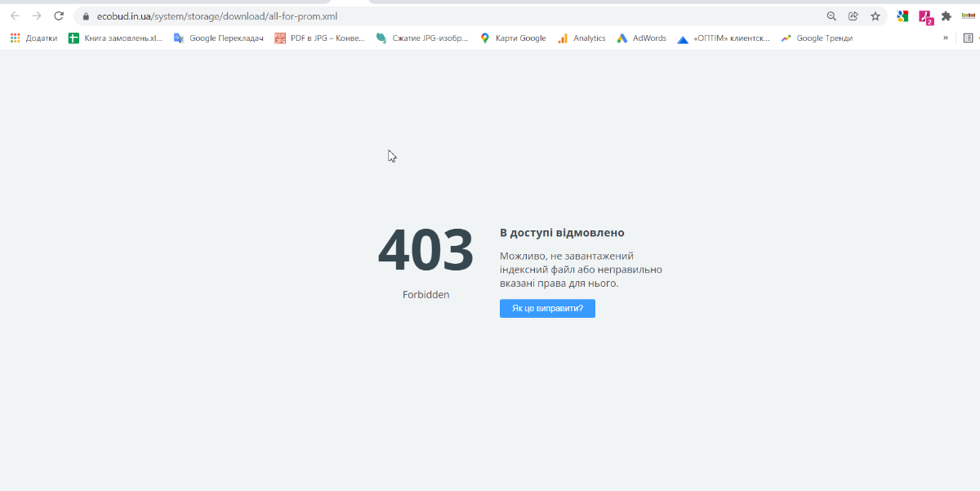Click the zoom magnifier icon in the address bar
The width and height of the screenshot is (980, 491).
831,16
